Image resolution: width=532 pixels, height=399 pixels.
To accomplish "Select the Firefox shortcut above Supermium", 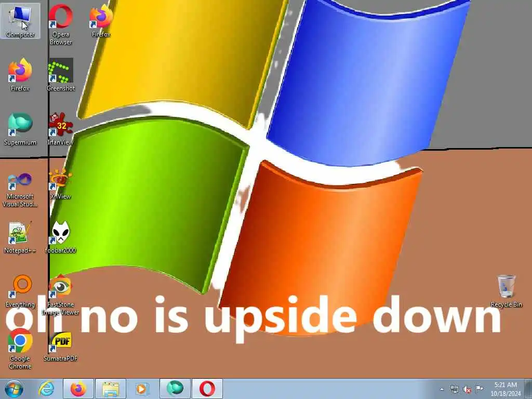I will tap(20, 75).
